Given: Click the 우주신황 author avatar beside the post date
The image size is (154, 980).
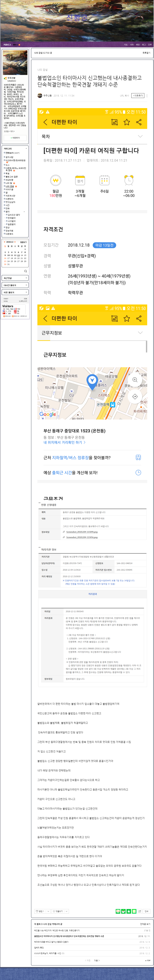Looking at the screenshot, I should click(x=40, y=95).
